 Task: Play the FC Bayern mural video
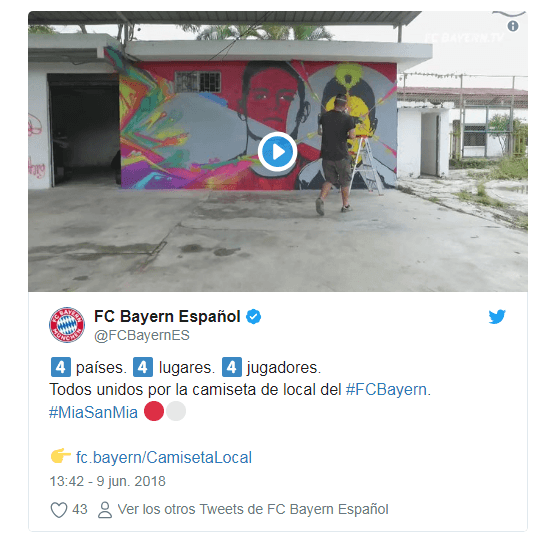click(x=277, y=152)
